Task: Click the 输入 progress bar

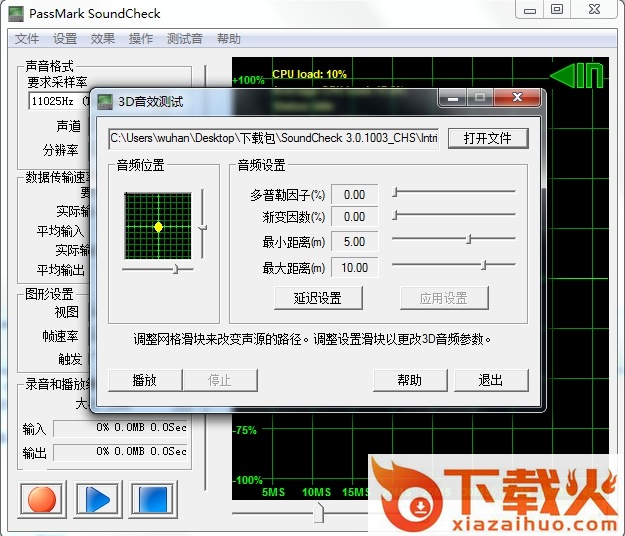Action: pyautogui.click(x=121, y=428)
